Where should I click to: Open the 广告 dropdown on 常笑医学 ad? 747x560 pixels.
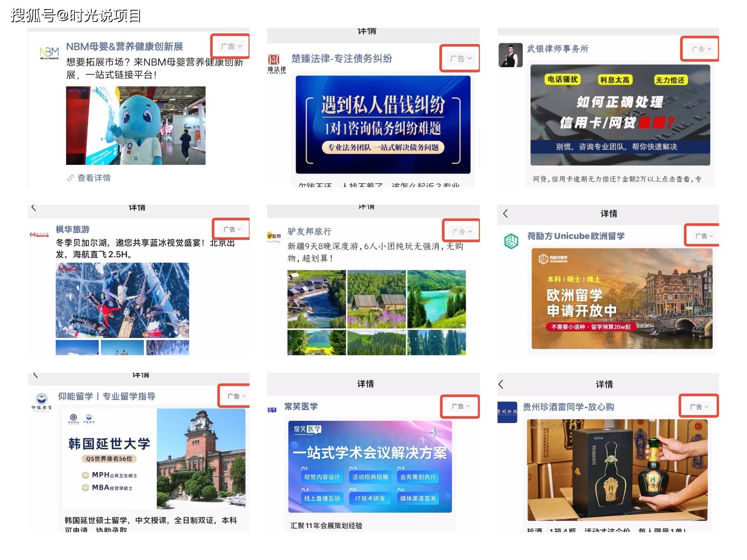tap(460, 406)
